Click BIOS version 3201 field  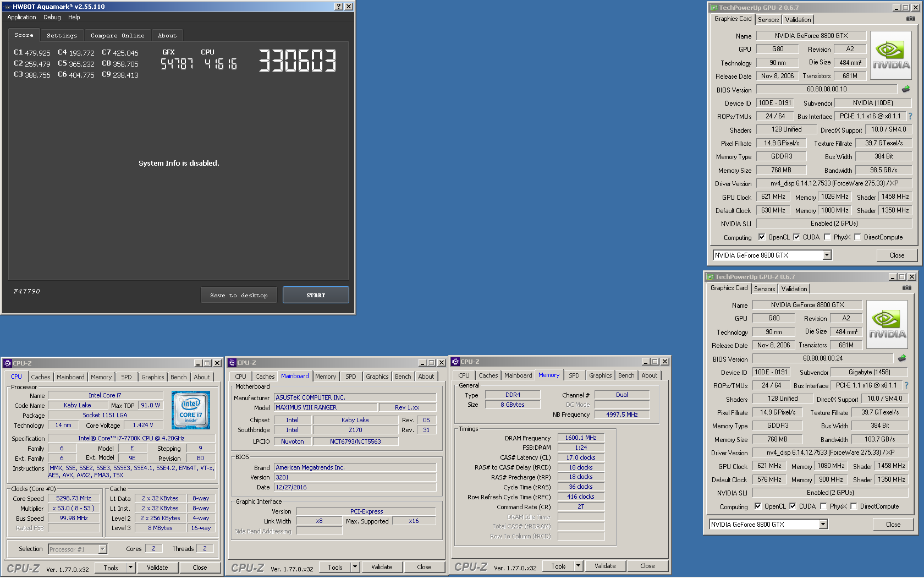point(355,477)
